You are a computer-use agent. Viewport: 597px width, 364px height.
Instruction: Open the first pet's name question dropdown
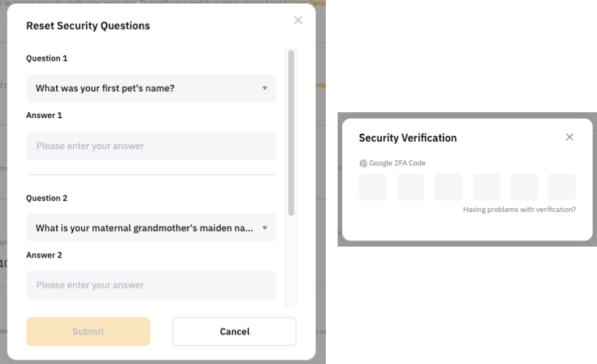151,89
